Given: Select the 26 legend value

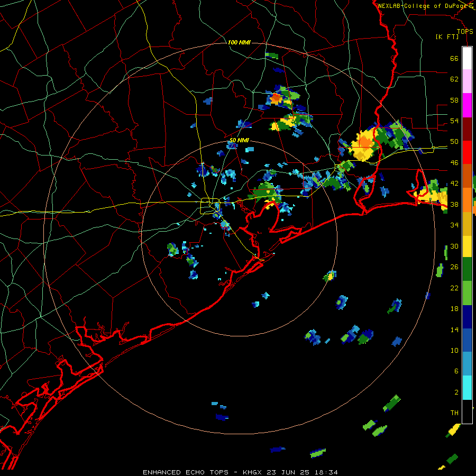Looking at the screenshot, I should click(x=454, y=267).
